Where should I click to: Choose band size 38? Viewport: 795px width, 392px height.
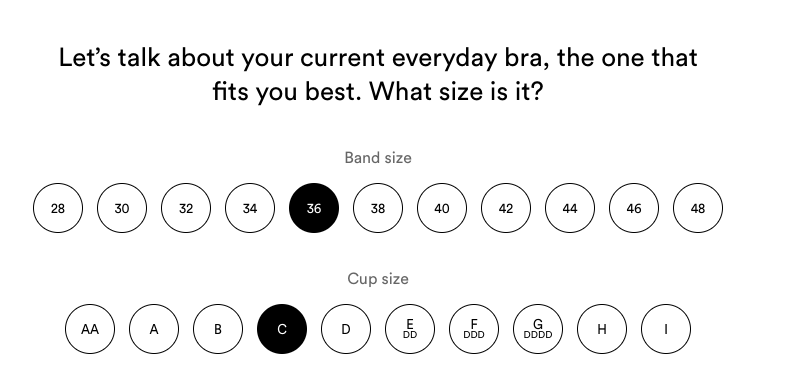tap(378, 208)
